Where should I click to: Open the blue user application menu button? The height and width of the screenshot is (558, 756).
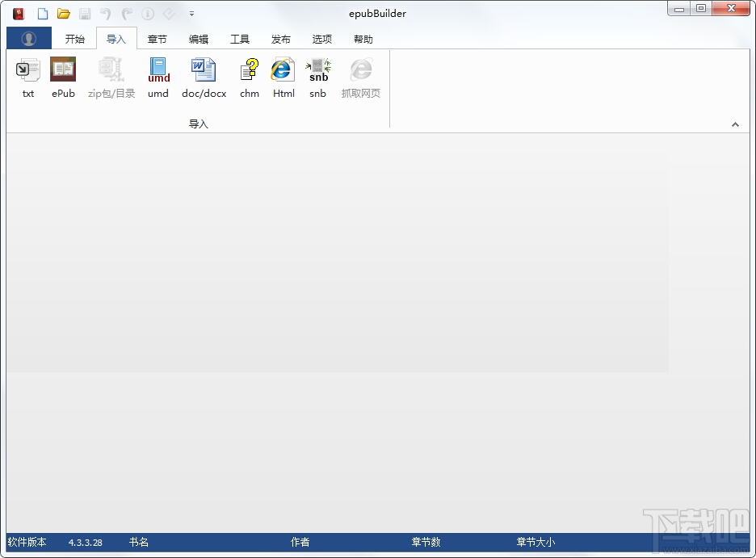coord(29,38)
